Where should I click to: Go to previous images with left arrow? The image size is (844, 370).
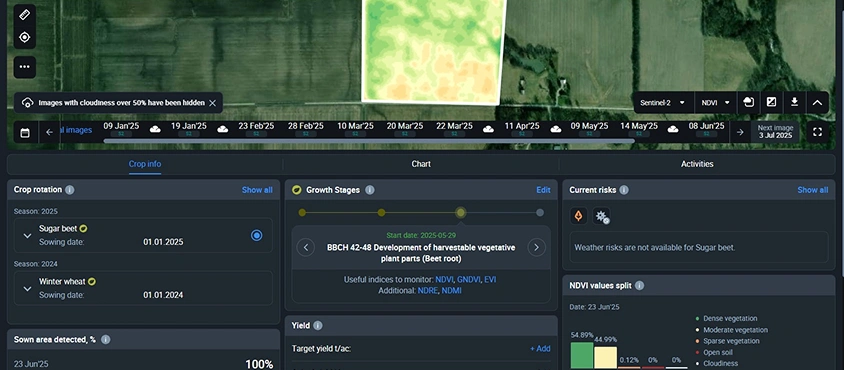pyautogui.click(x=50, y=132)
